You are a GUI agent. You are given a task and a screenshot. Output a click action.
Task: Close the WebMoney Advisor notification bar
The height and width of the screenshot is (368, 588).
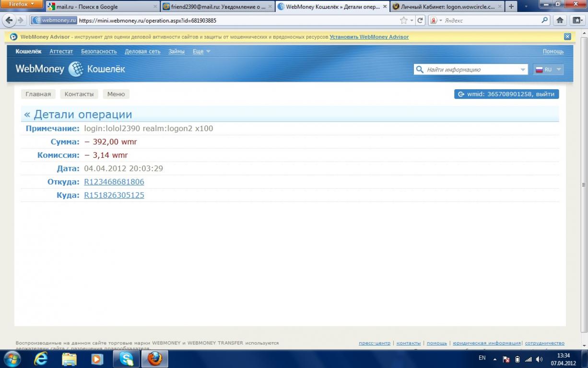point(567,37)
